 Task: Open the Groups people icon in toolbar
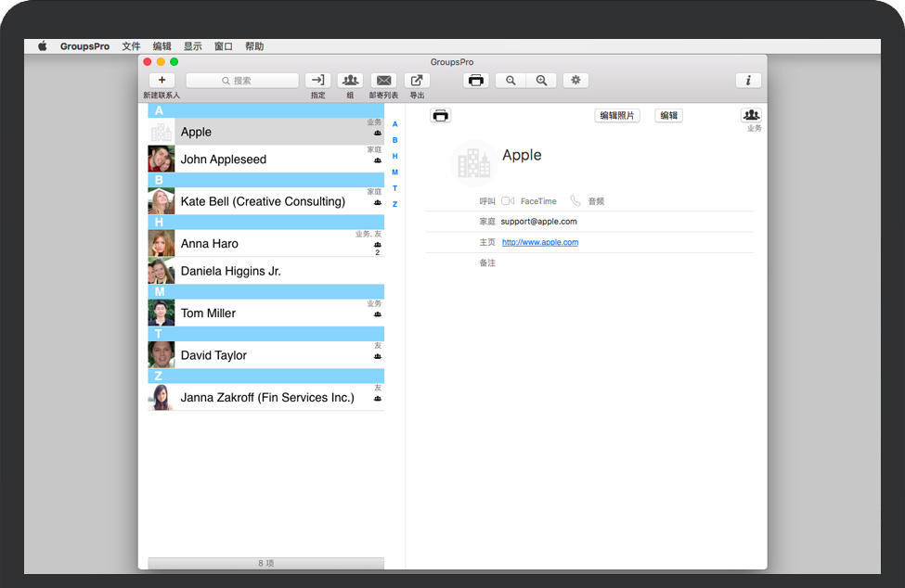click(x=350, y=81)
